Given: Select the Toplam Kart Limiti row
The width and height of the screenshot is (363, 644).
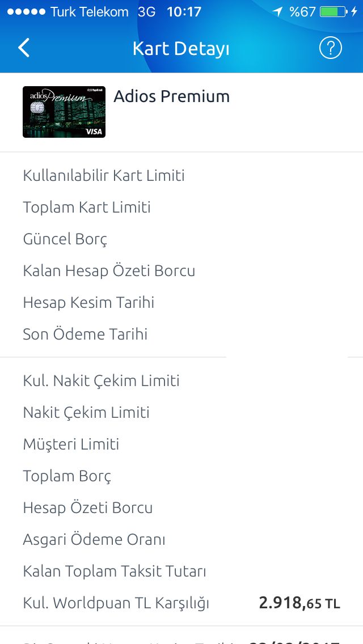Looking at the screenshot, I should pos(181,207).
